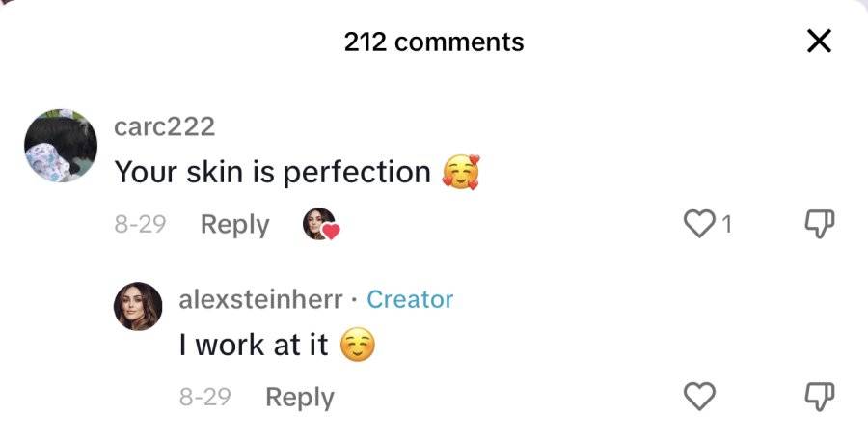
Task: Close the comments panel with the X
Action: point(819,41)
